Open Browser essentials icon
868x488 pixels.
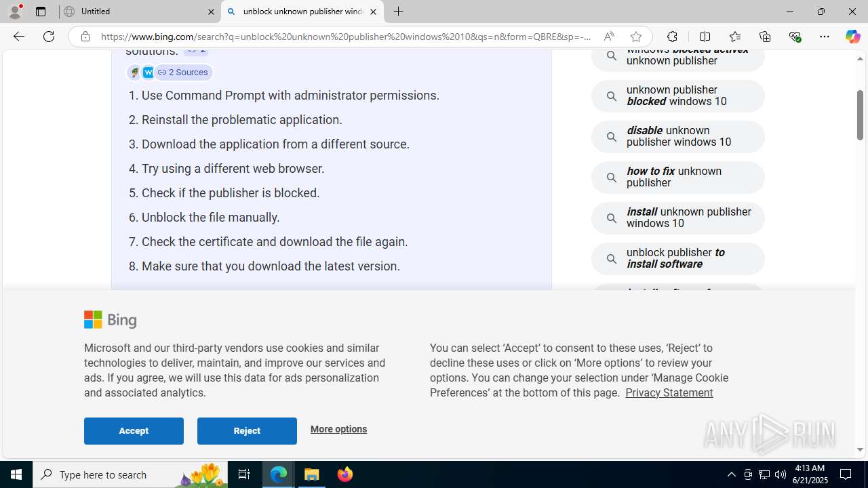coord(795,37)
